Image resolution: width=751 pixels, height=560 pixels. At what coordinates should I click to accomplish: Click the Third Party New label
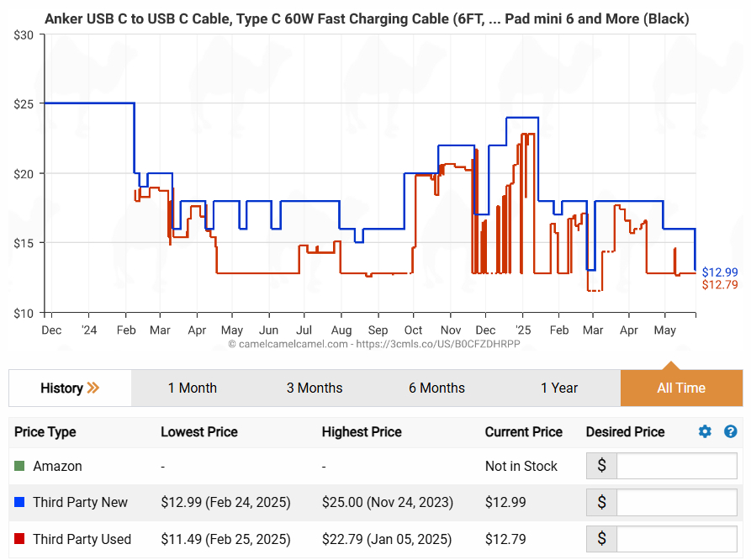[80, 502]
